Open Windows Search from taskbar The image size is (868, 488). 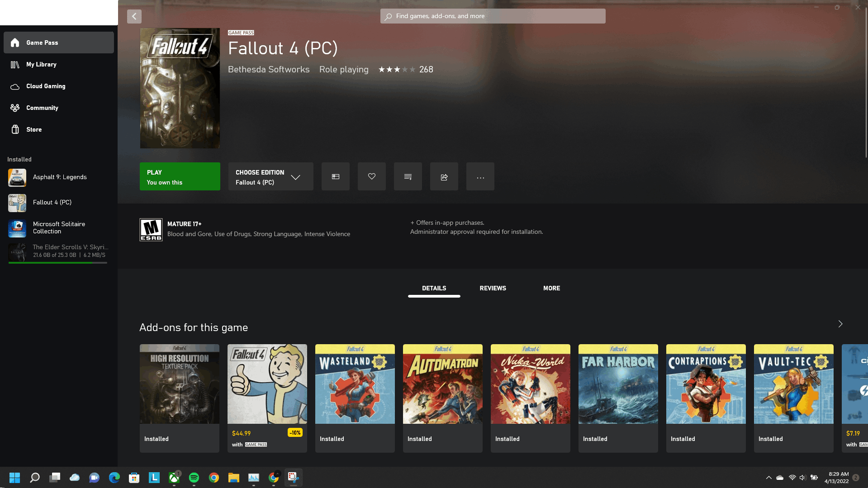pos(35,478)
